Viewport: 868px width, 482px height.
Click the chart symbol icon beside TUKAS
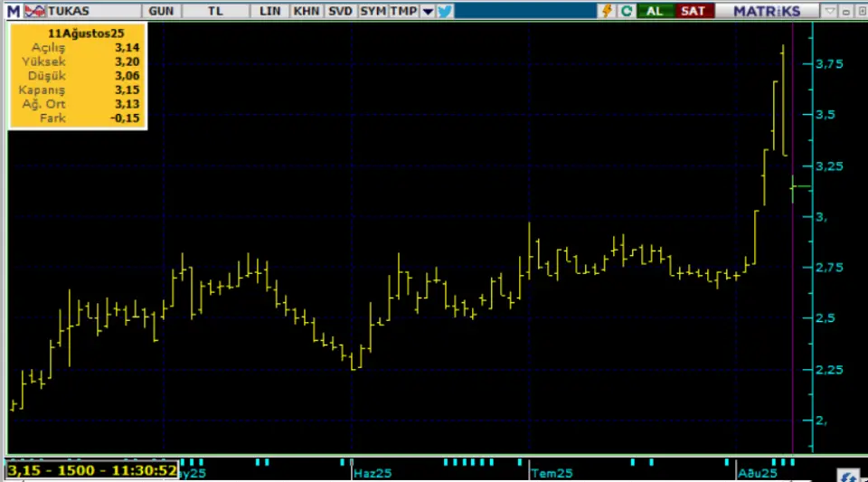(35, 11)
